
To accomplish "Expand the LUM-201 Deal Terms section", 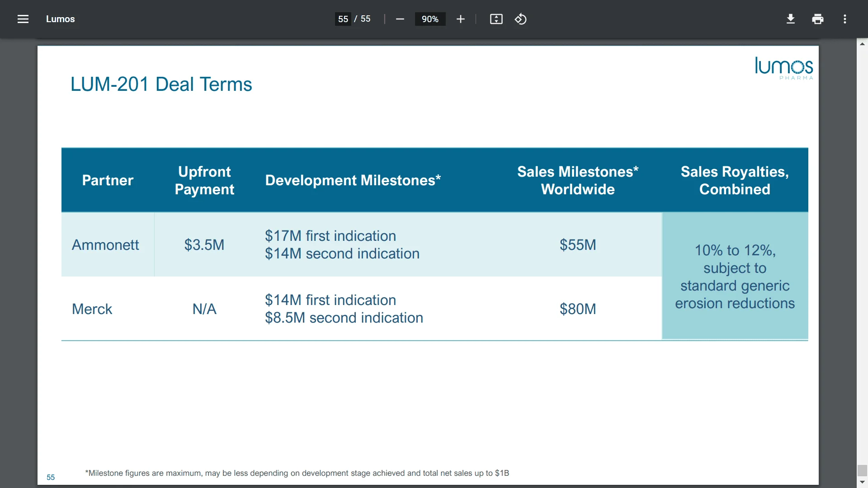I will tap(161, 84).
